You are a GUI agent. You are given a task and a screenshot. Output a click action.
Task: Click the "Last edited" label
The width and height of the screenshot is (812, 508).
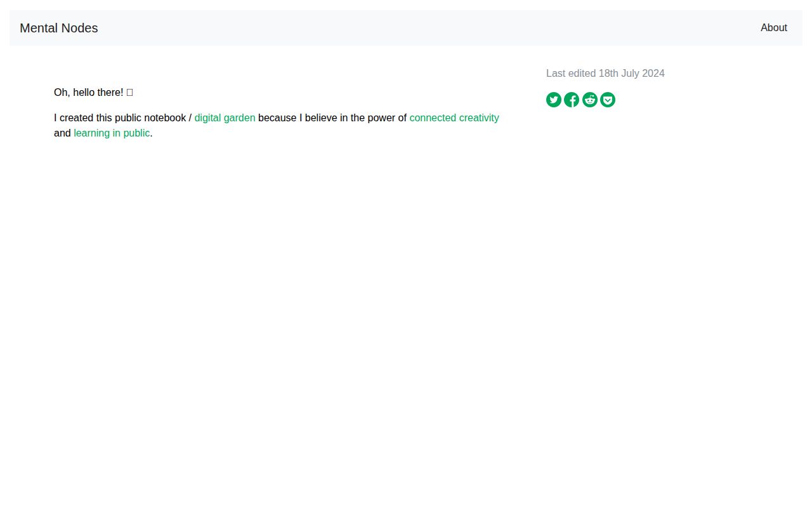570,74
